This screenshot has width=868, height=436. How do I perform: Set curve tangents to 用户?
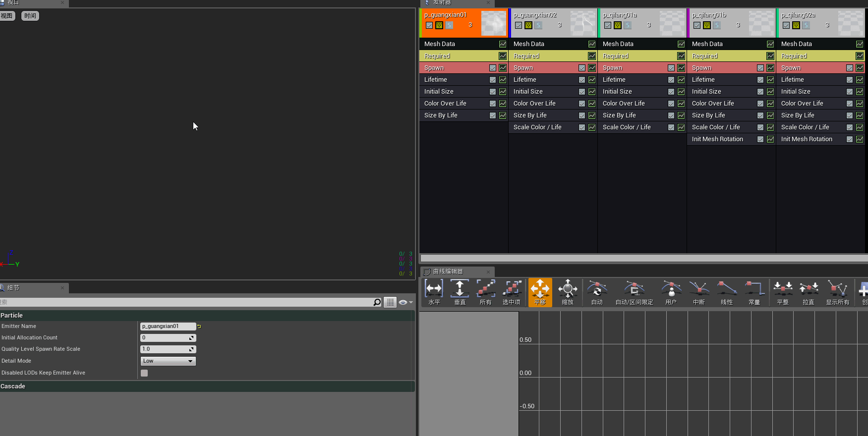(671, 292)
